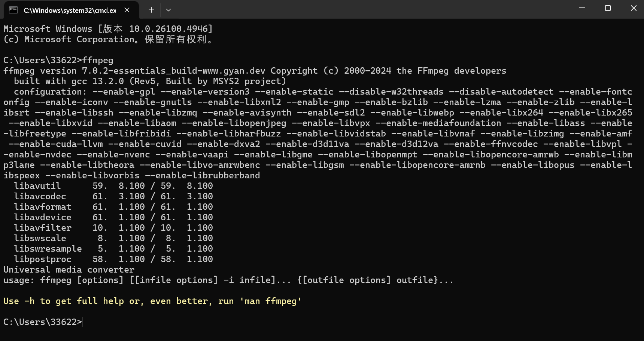Close the cmd.exe tab
This screenshot has height=341, width=644.
[127, 10]
